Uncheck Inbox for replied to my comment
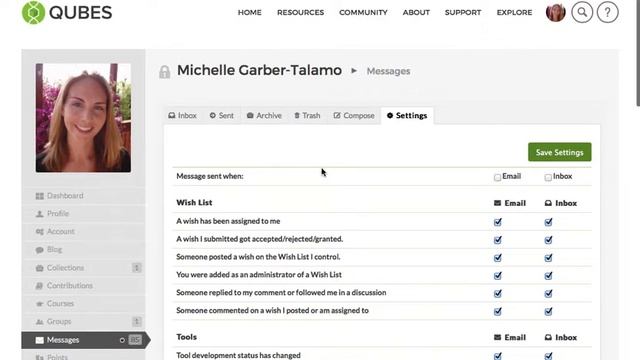640x360 pixels. (x=548, y=293)
